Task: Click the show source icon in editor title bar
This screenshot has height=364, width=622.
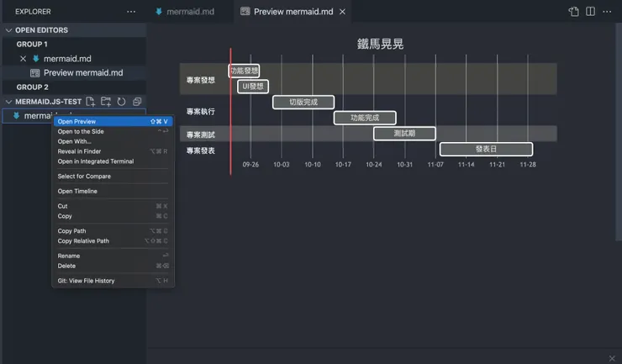Action: point(573,12)
